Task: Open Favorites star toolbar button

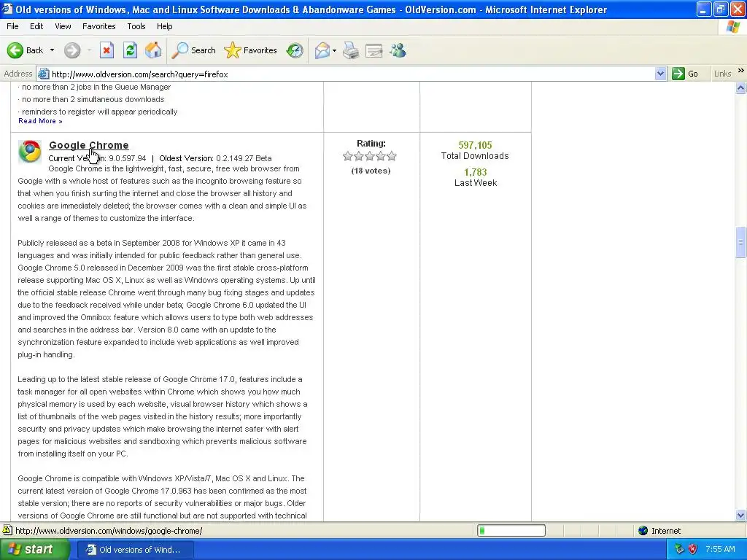Action: [x=251, y=50]
